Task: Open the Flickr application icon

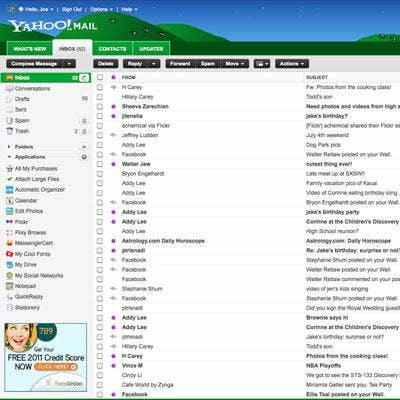Action: pos(9,222)
